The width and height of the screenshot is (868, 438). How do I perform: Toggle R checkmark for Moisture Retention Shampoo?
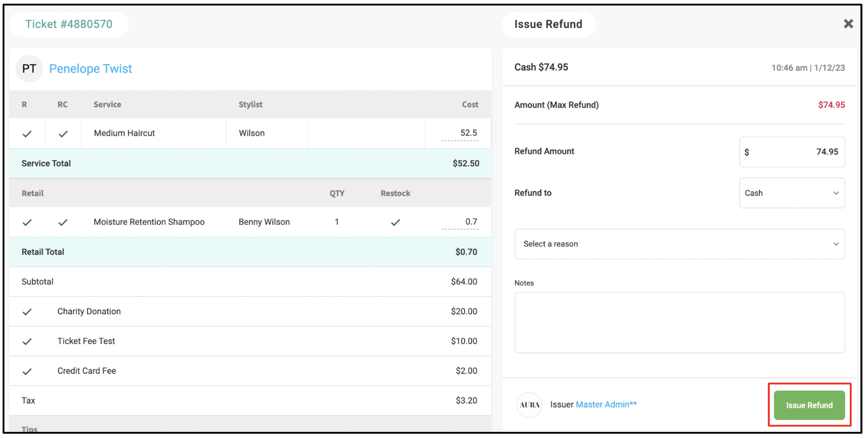(x=27, y=222)
